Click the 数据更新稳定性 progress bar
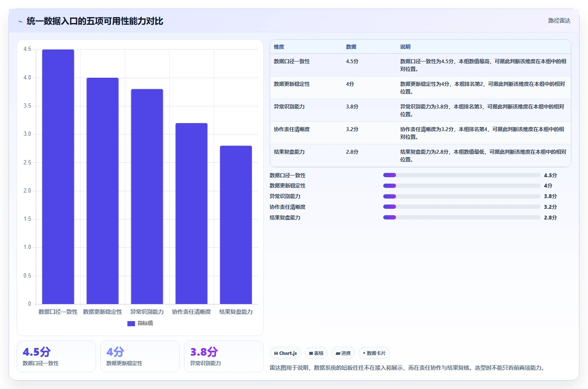 [x=462, y=186]
